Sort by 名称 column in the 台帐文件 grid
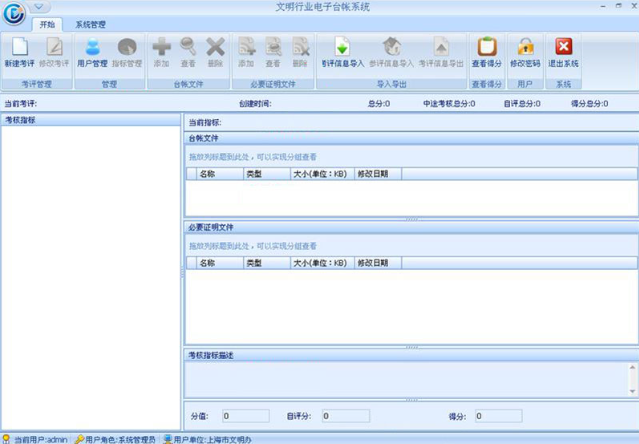639x444 pixels. click(219, 173)
